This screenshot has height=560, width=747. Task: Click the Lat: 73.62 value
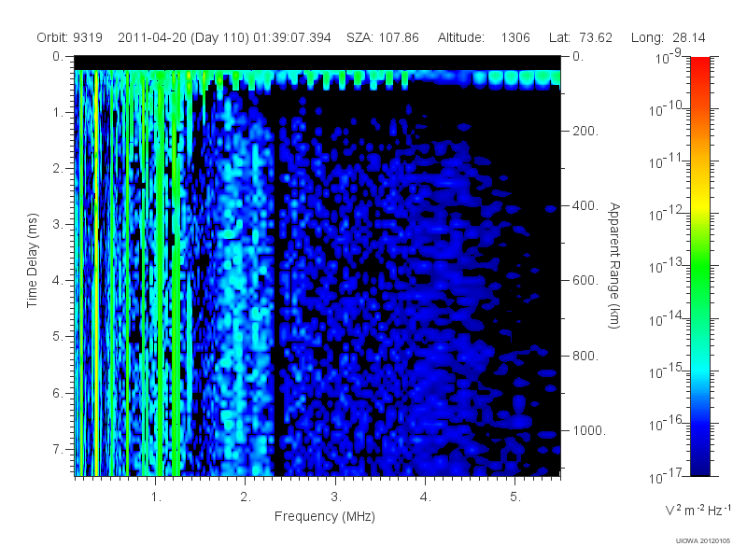(580, 37)
